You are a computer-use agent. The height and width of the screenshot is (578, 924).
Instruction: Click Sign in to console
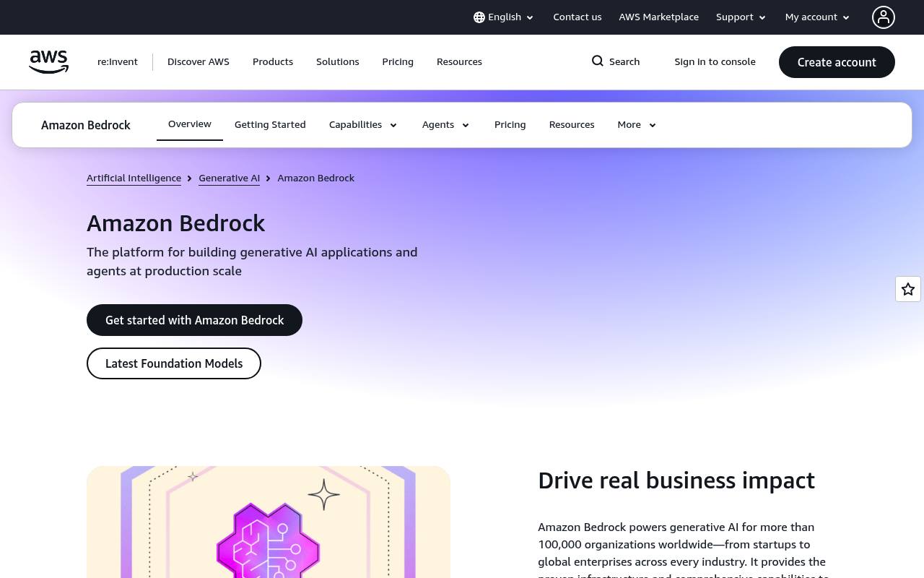715,62
